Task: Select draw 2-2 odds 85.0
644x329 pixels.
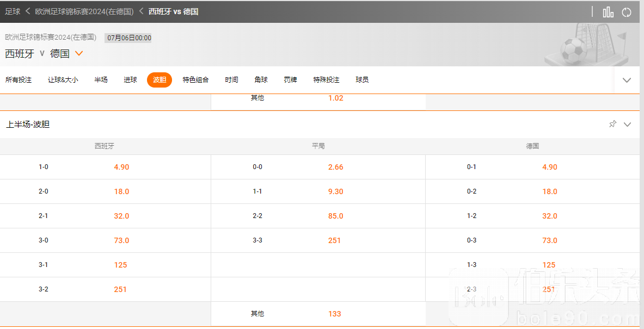Action: (x=335, y=216)
